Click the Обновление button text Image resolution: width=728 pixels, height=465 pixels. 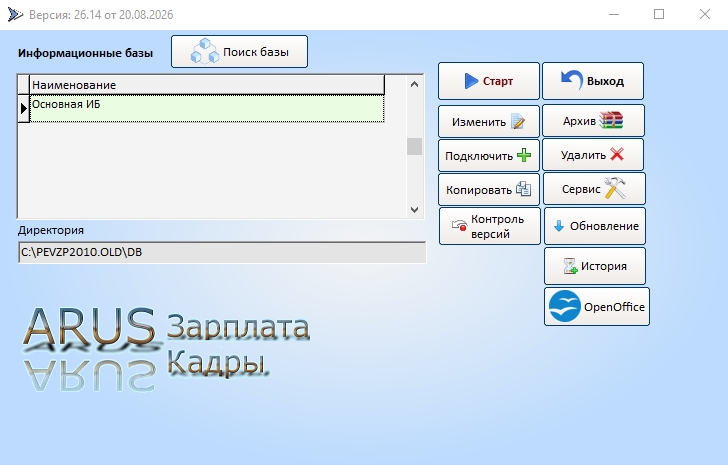coord(604,226)
